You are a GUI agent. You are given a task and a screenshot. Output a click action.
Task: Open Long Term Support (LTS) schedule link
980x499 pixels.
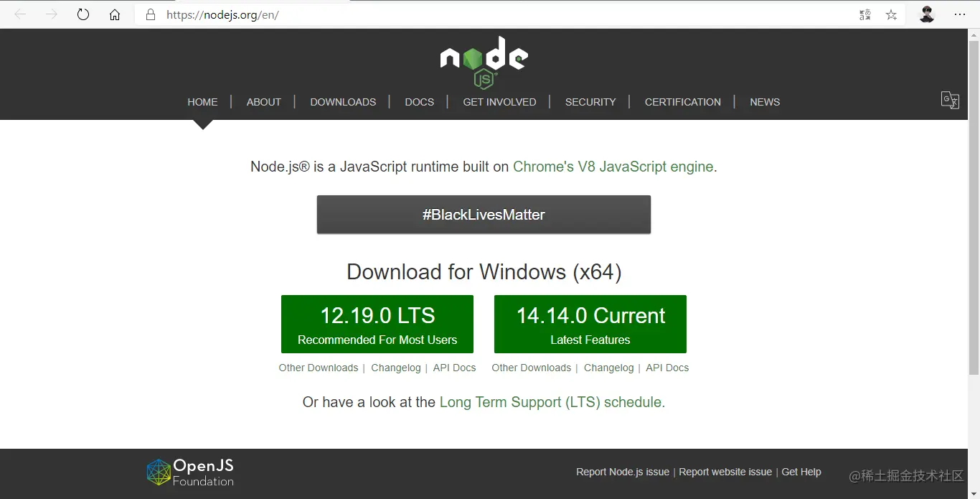(552, 402)
